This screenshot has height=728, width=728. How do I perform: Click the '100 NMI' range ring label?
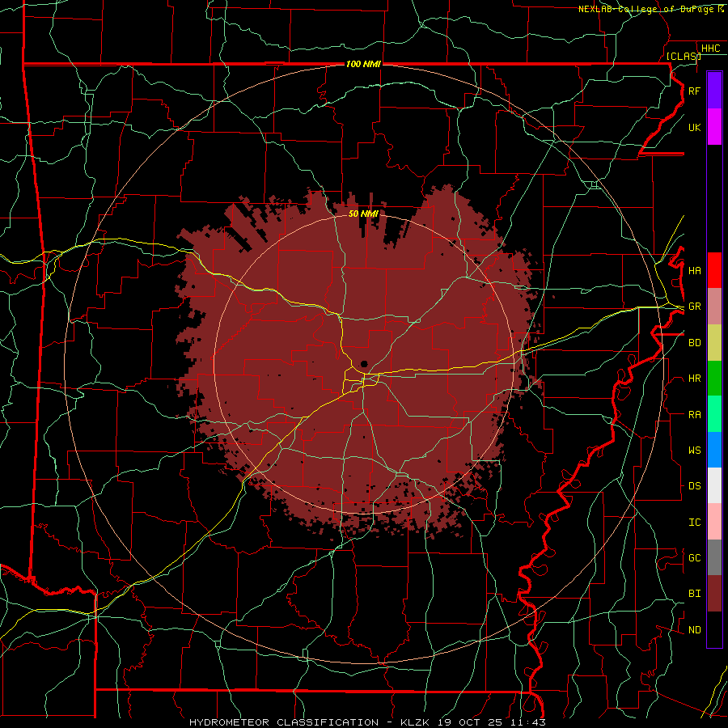click(x=363, y=64)
